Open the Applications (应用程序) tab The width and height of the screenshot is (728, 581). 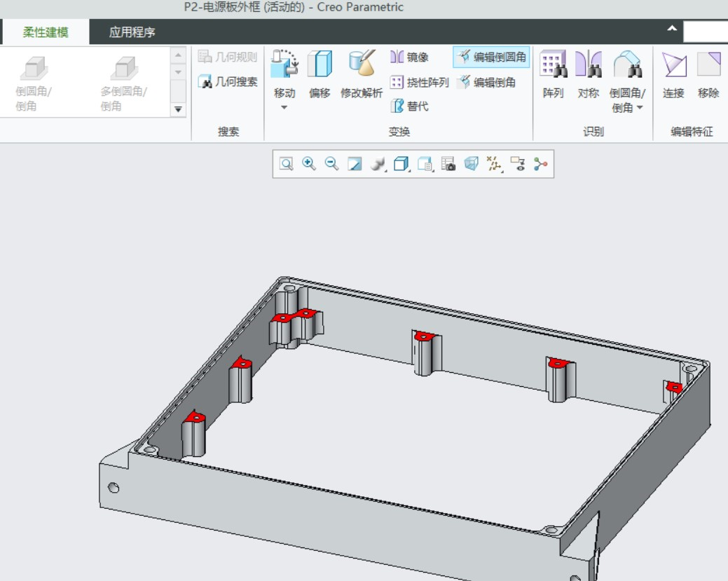click(132, 32)
